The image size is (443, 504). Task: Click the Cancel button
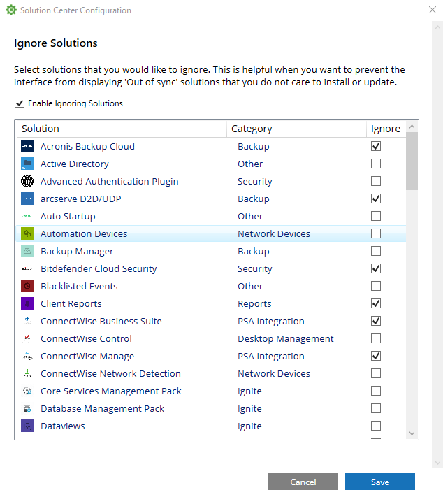(303, 482)
